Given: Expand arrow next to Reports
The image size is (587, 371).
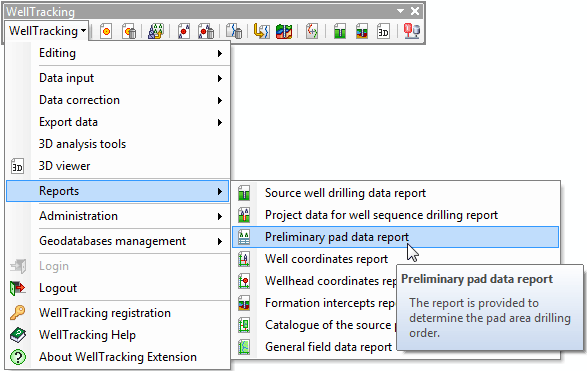Looking at the screenshot, I should point(220,191).
